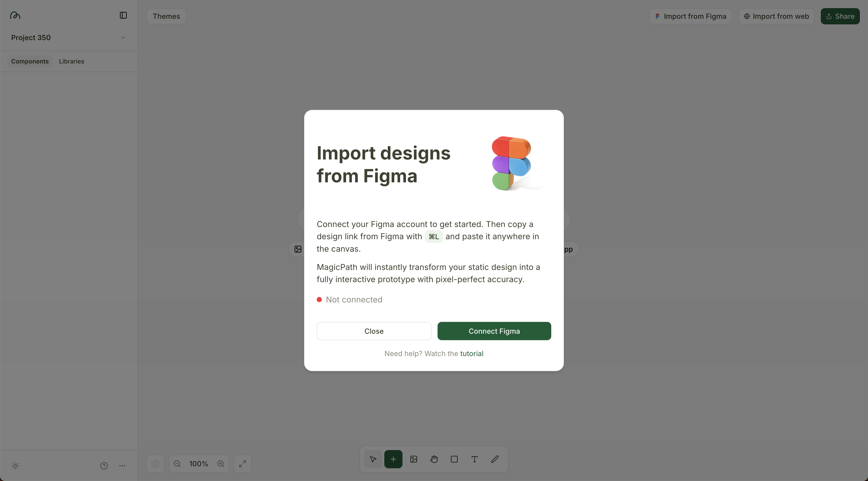Select the hand pan tool

tap(434, 459)
